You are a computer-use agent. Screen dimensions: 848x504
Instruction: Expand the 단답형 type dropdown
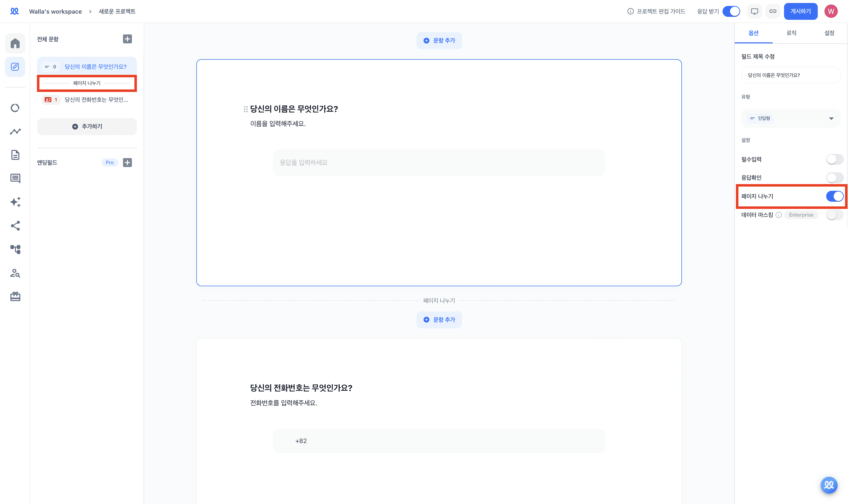point(790,118)
